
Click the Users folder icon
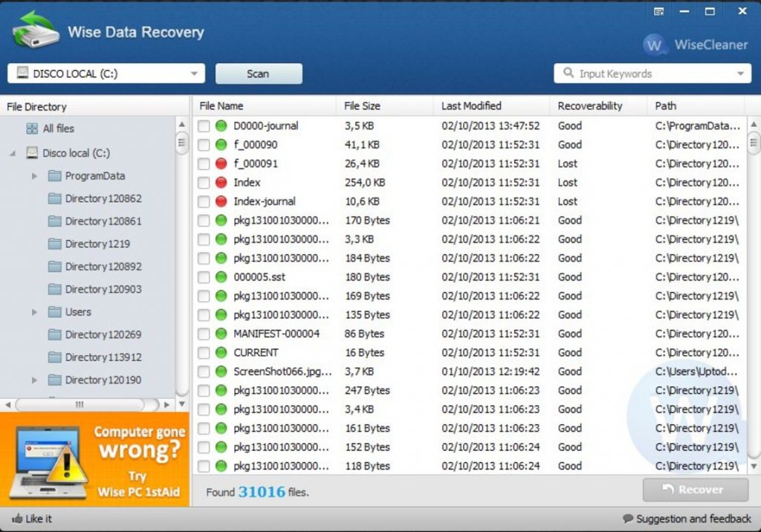click(55, 311)
